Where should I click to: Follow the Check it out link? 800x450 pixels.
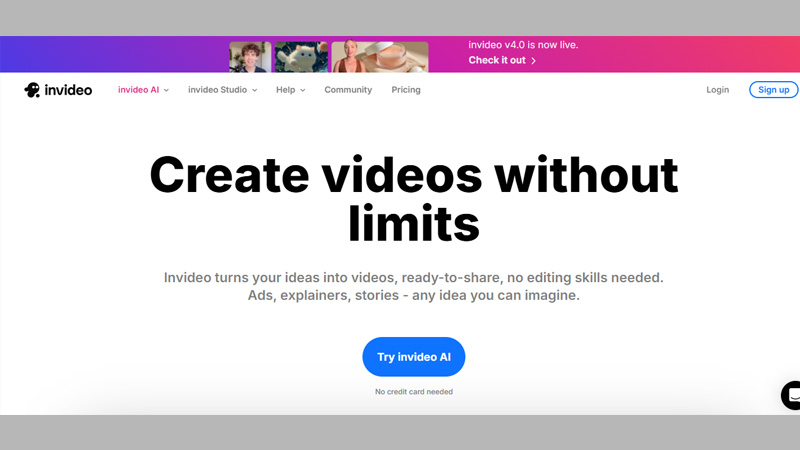point(496,61)
